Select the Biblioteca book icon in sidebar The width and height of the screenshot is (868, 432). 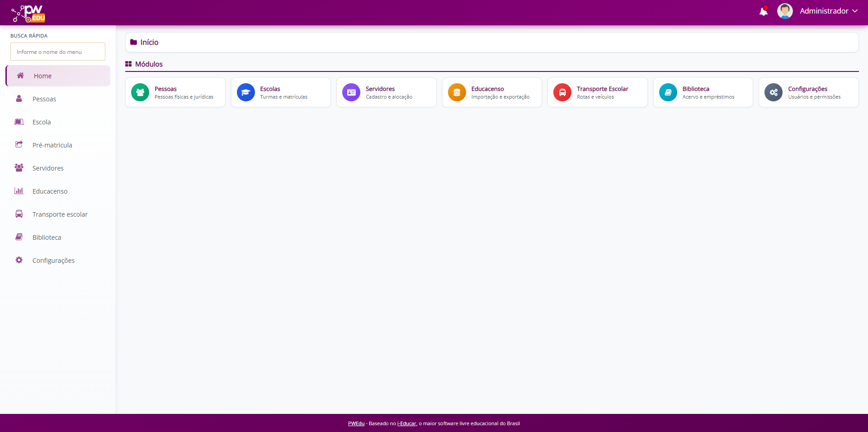[x=19, y=237]
